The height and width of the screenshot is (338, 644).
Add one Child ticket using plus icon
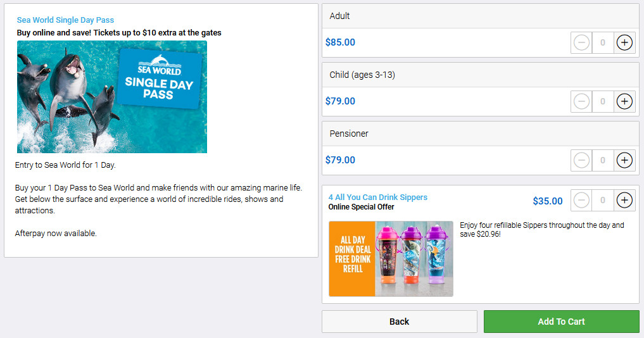point(624,101)
